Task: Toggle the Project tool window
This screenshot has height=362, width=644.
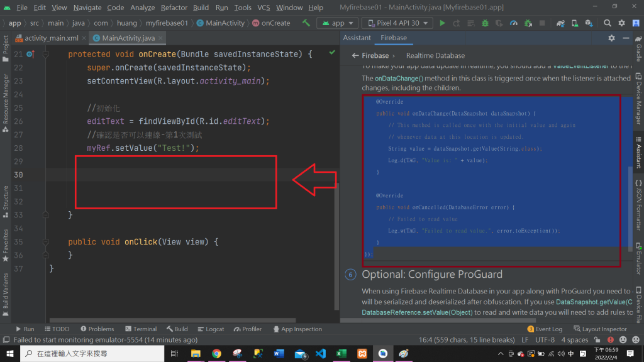Action: [6, 48]
